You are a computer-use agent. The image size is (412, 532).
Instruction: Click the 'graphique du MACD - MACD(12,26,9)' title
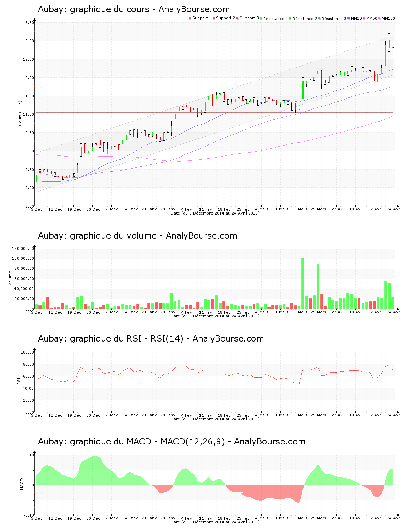tap(147, 442)
